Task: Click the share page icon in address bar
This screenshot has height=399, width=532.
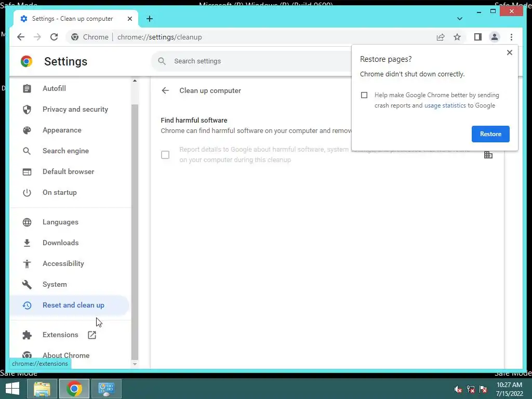Action: [441, 37]
